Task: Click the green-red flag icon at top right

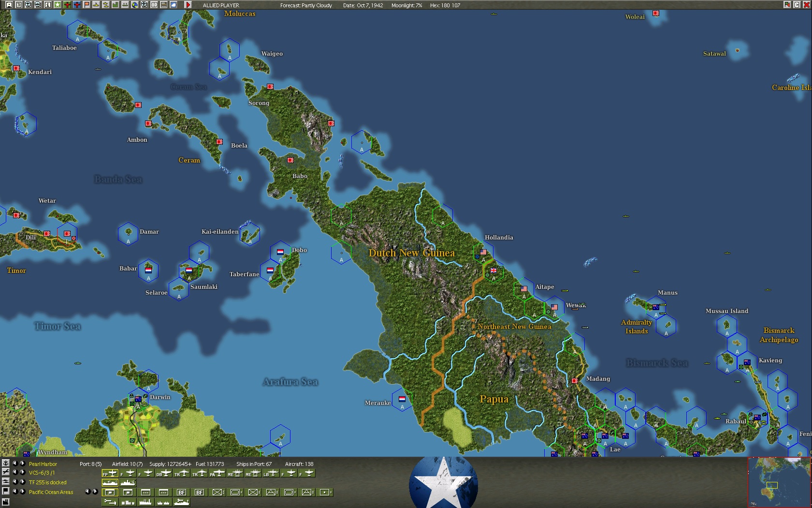Action: point(787,5)
